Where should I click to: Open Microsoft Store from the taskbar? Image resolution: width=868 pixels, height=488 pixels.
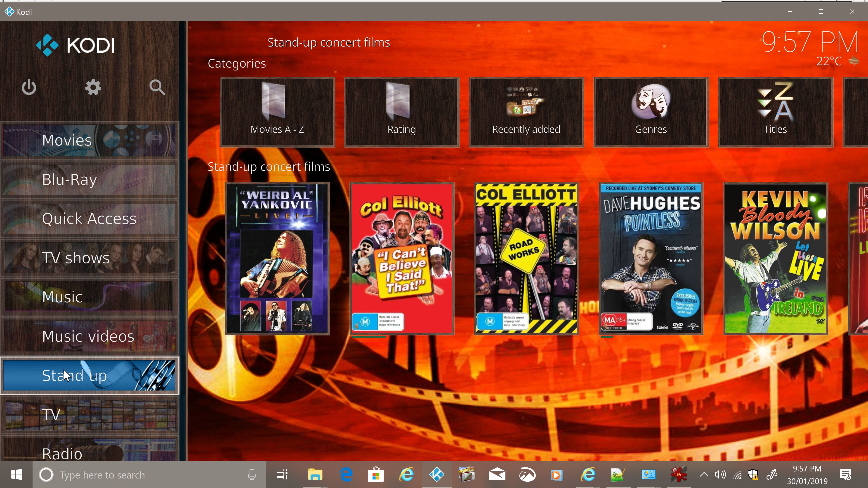click(376, 475)
